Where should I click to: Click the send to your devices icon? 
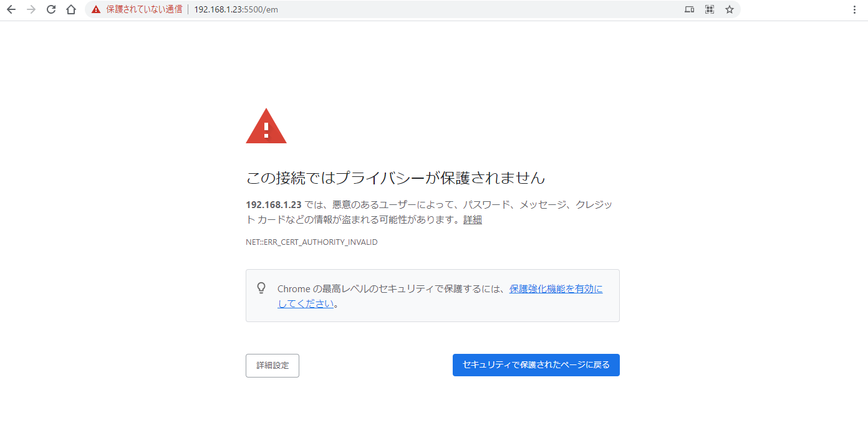click(689, 9)
